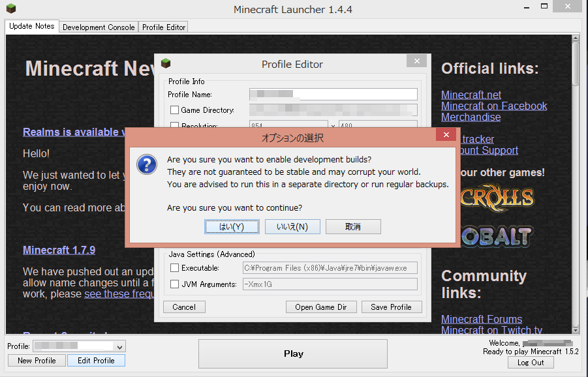Click the grass block icon in Profile Editor title
Screen dimensions: 588x377
(x=166, y=63)
